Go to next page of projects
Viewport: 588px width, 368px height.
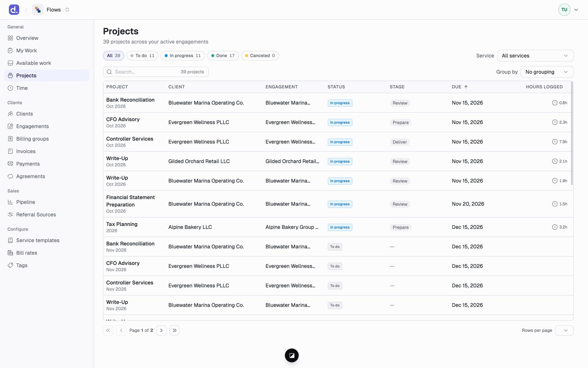[161, 330]
